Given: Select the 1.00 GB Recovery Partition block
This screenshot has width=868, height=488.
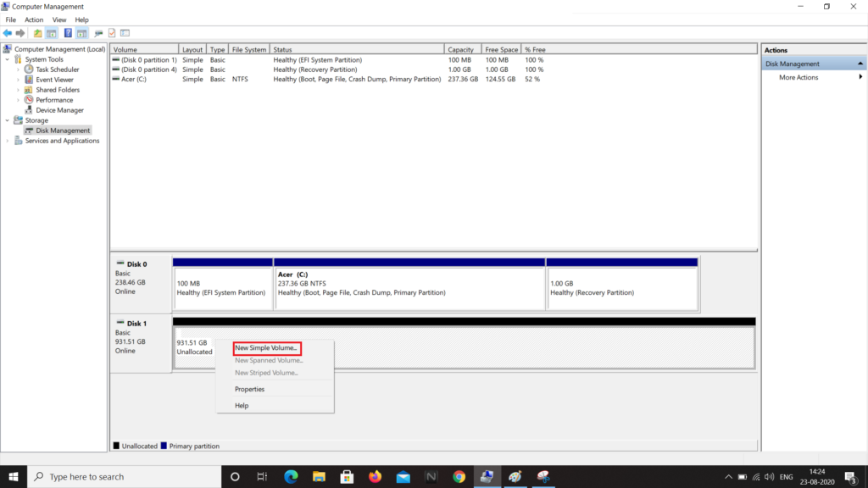Looking at the screenshot, I should coord(622,284).
